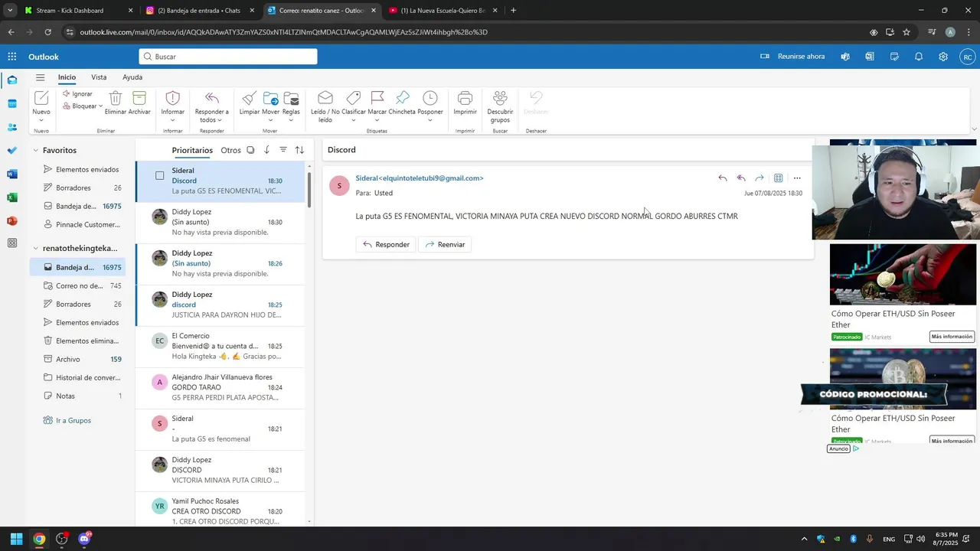Switch to Vista ribbon tab
Image resolution: width=980 pixels, height=551 pixels.
tap(99, 77)
